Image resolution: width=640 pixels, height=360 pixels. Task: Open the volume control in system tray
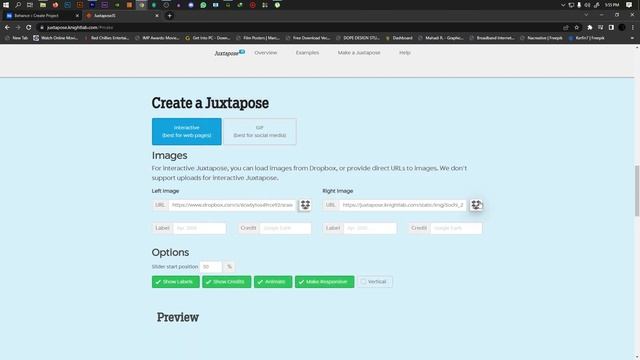[587, 5]
